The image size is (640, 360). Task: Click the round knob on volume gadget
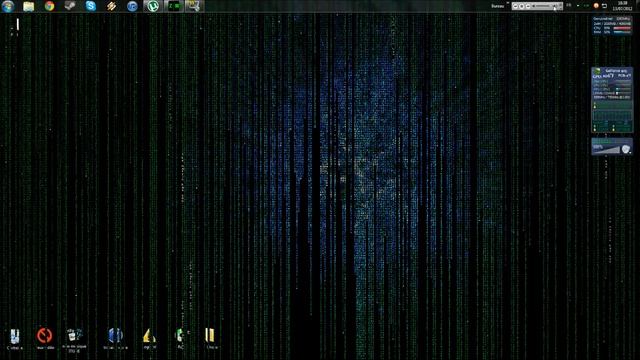tap(626, 149)
